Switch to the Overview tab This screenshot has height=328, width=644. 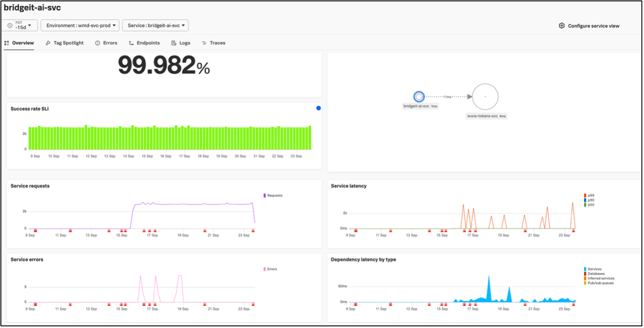[x=19, y=43]
